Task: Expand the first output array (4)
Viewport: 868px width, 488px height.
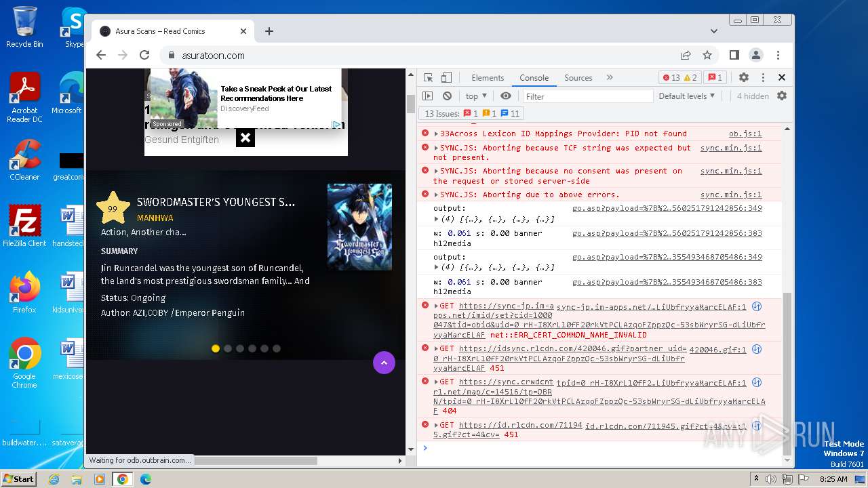Action: point(437,219)
